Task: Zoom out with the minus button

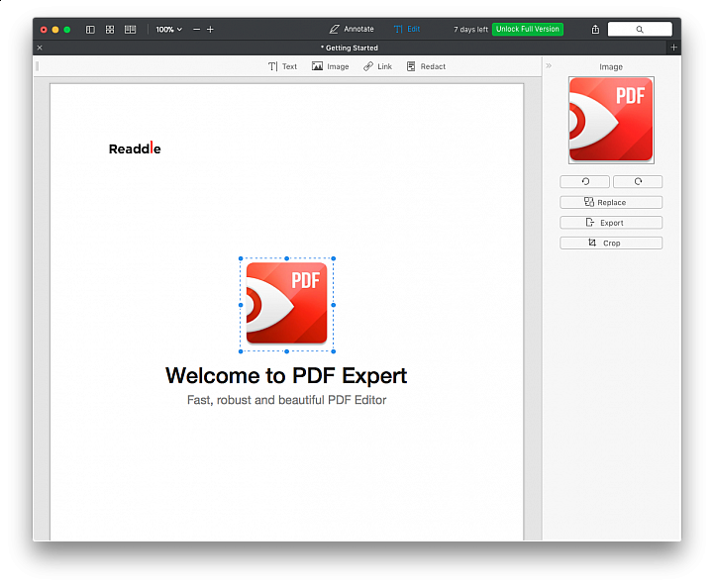Action: tap(196, 30)
